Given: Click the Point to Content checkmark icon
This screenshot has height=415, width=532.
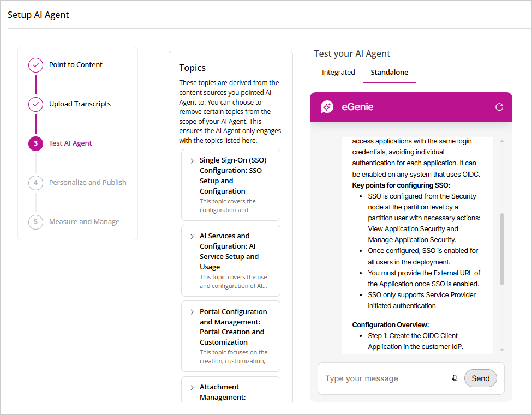Looking at the screenshot, I should (x=35, y=65).
